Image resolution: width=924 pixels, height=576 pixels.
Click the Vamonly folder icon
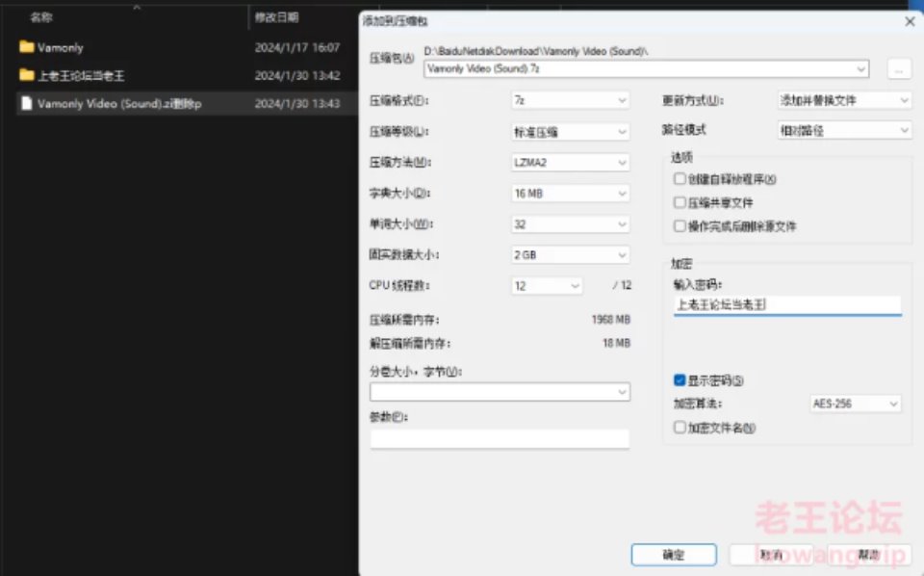click(27, 47)
